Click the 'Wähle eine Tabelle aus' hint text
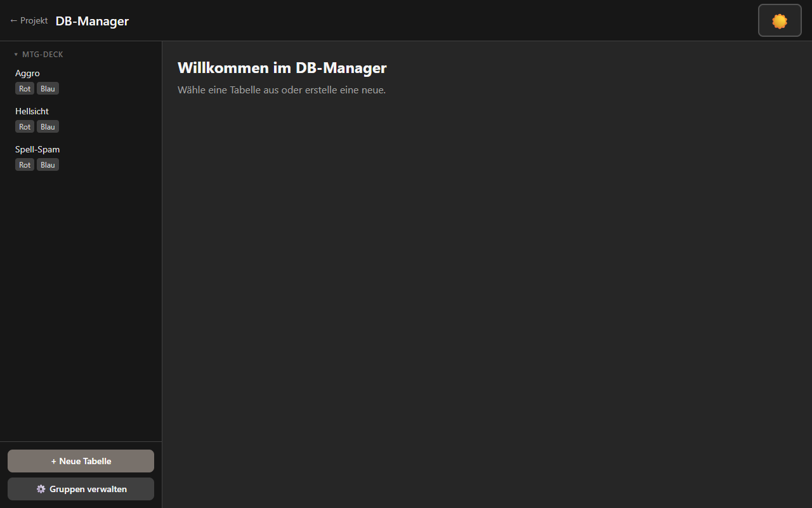Image resolution: width=812 pixels, height=508 pixels. coord(282,90)
